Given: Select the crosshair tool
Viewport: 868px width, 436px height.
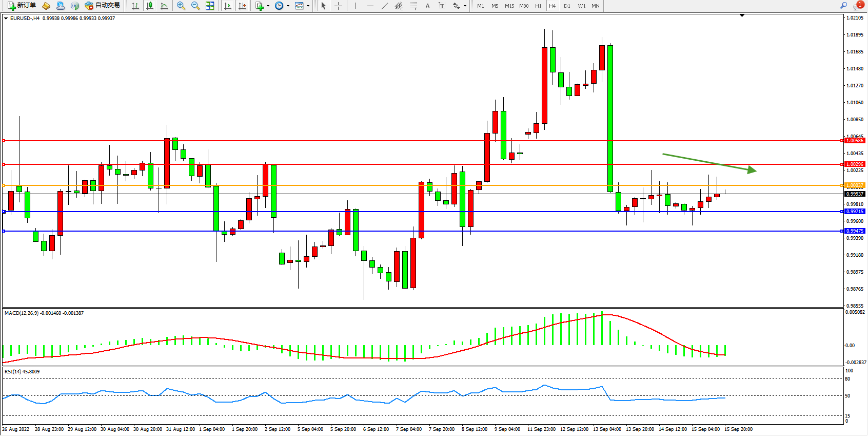Looking at the screenshot, I should coord(339,6).
